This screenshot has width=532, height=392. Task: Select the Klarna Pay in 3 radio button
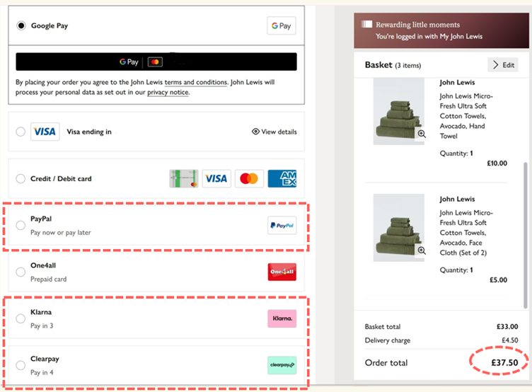pos(21,318)
